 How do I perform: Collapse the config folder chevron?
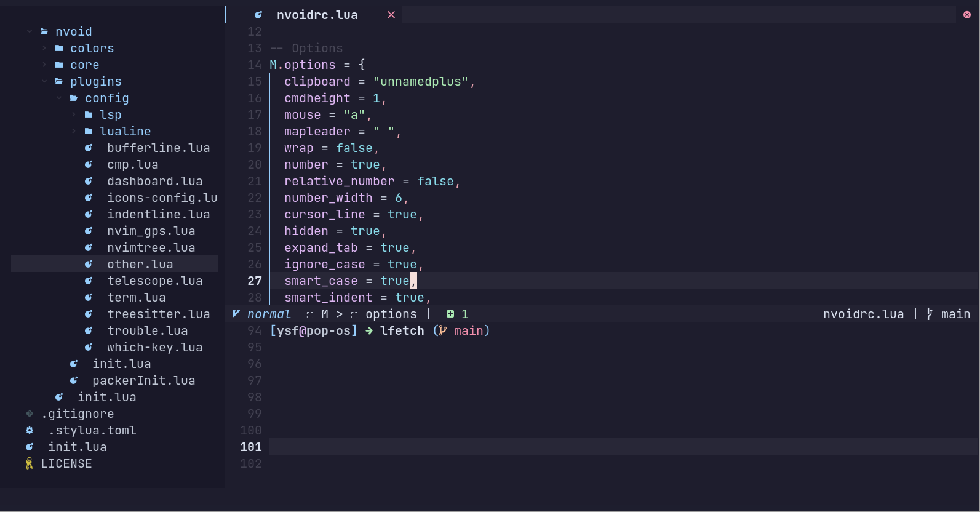coord(59,98)
